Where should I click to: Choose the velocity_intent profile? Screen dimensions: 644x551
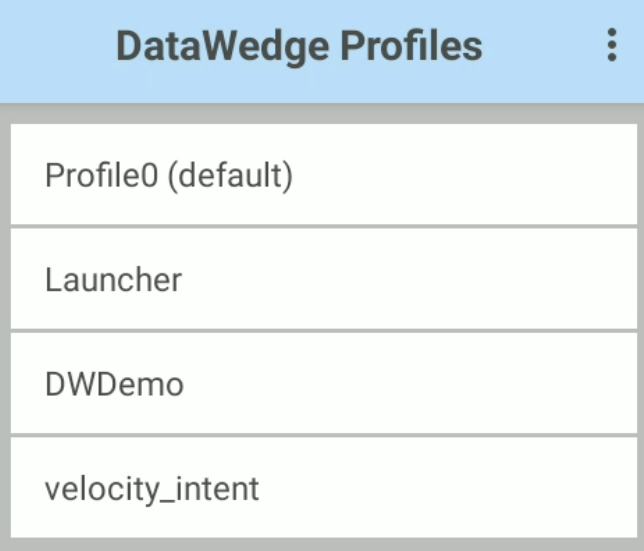[x=322, y=487]
